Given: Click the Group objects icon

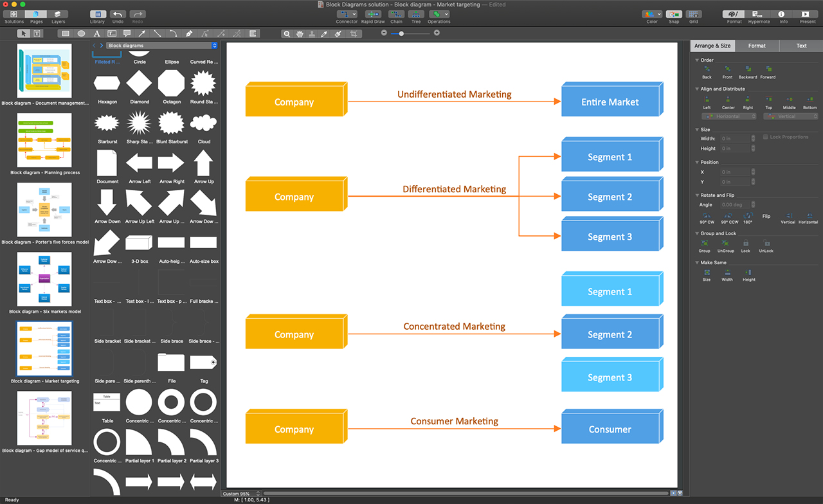Looking at the screenshot, I should coord(705,242).
